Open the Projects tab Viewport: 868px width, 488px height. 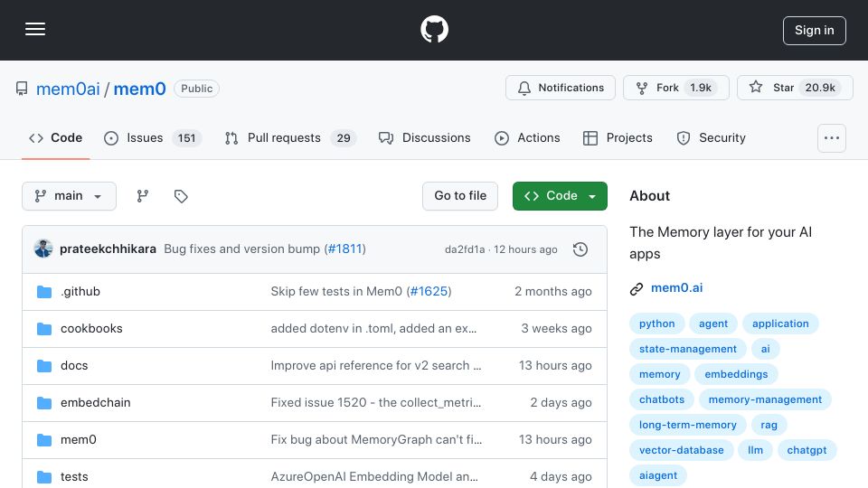pos(618,137)
